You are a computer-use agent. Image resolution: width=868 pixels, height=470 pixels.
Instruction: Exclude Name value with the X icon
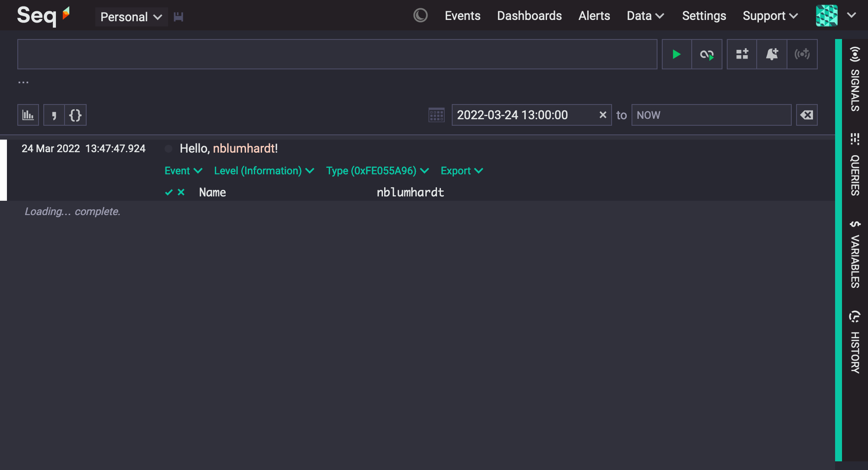181,192
